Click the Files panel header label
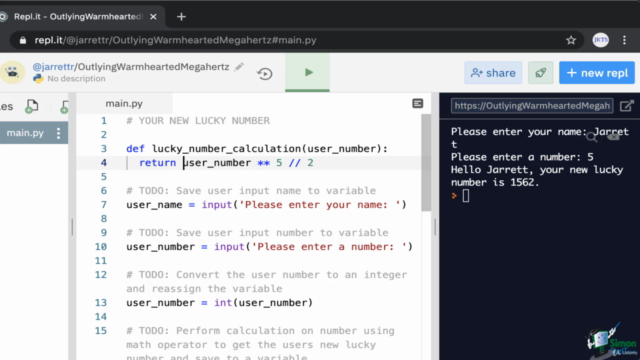The image size is (640, 360). [7, 107]
